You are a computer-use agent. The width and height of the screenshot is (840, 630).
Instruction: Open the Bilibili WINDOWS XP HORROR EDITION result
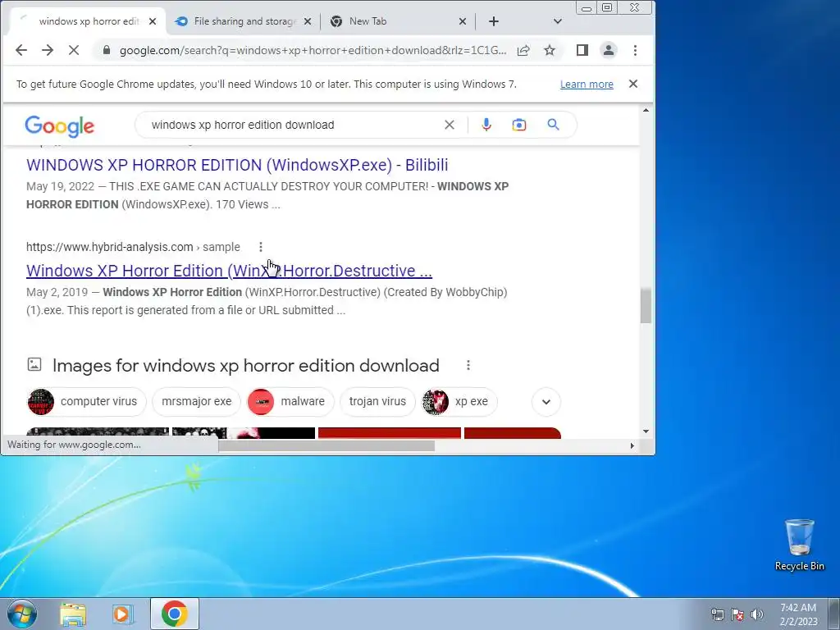coord(237,165)
